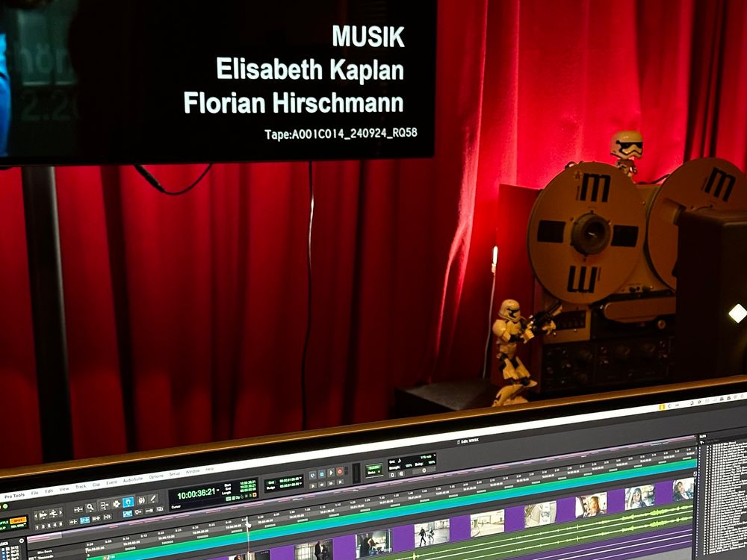This screenshot has width=747, height=560.
Task: Select the Pencil tool
Action: tap(153, 499)
